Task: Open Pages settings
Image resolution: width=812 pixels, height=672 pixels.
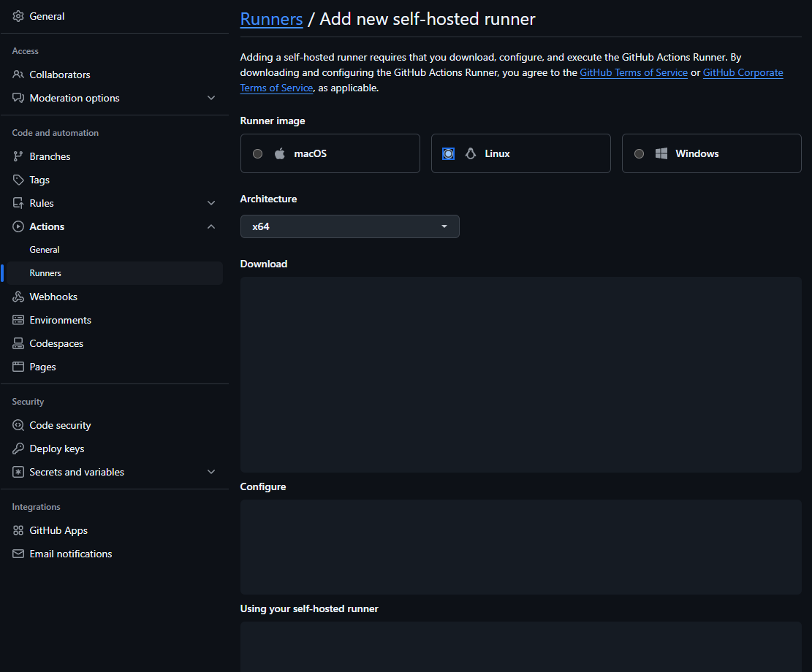Action: pyautogui.click(x=113, y=367)
